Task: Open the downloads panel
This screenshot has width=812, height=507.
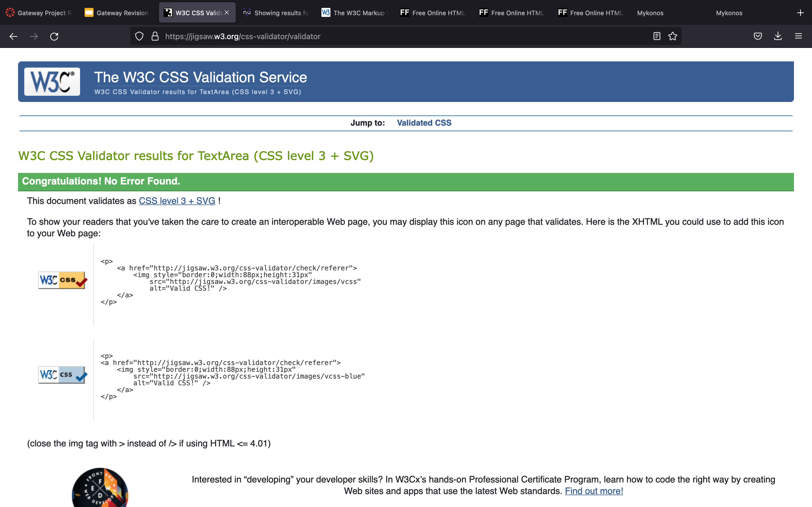Action: 778,36
